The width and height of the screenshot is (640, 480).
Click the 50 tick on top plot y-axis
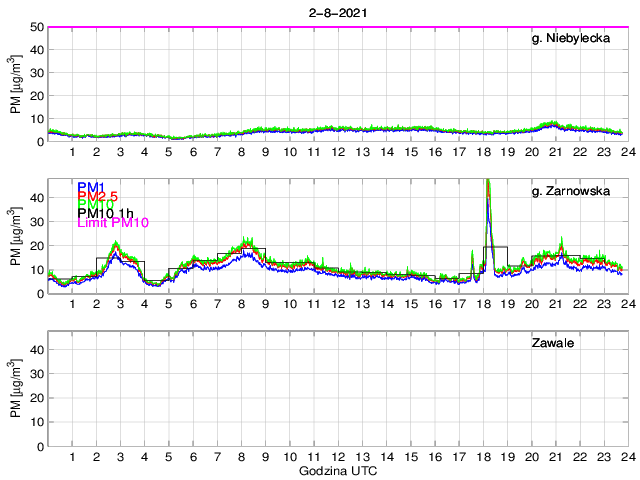click(x=35, y=27)
